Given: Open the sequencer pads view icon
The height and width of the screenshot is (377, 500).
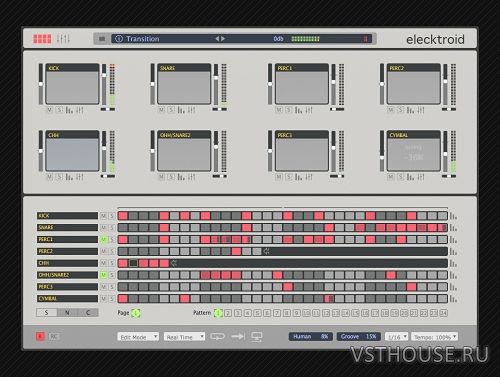Looking at the screenshot, I should coord(42,39).
